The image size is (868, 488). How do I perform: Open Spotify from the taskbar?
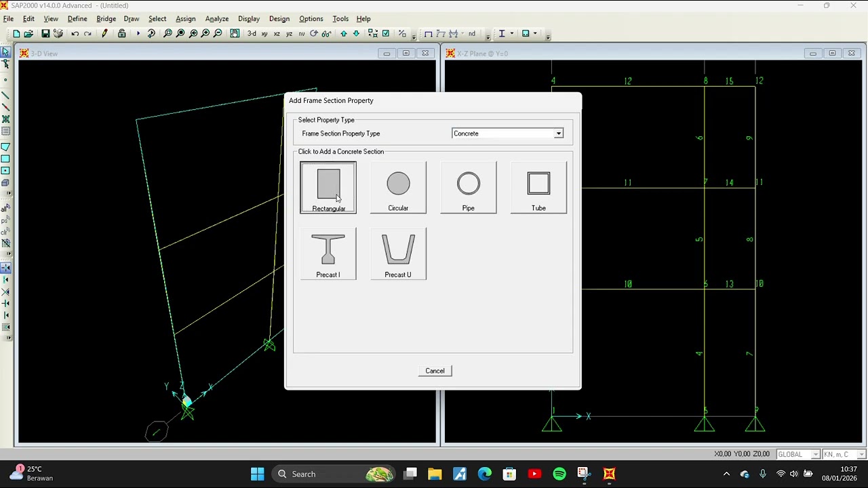(559, 474)
